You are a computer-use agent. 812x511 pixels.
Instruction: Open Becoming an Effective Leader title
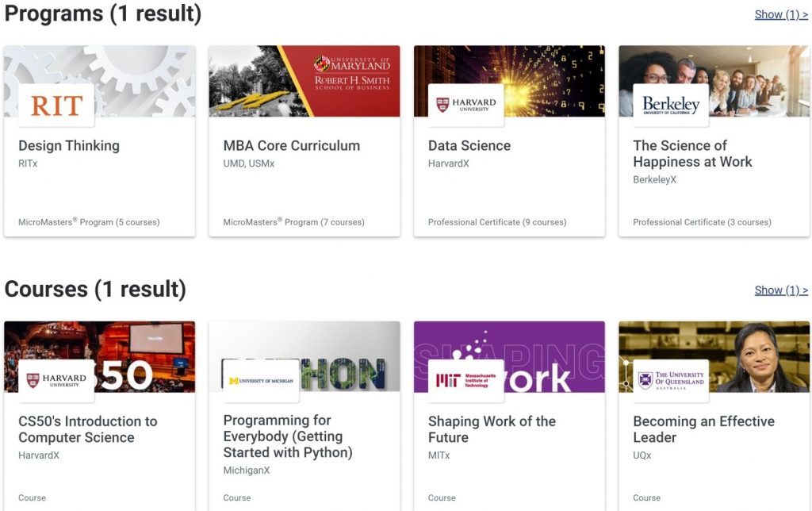[704, 429]
